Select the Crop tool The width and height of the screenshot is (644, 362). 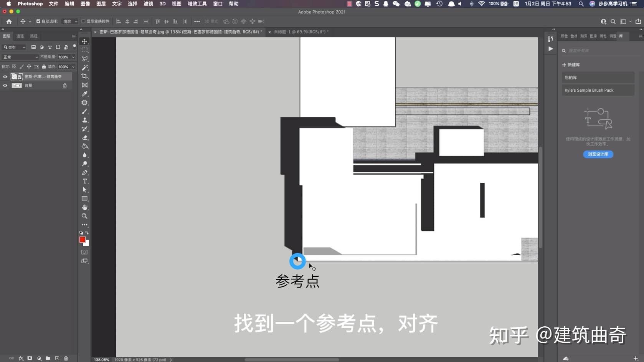(84, 76)
